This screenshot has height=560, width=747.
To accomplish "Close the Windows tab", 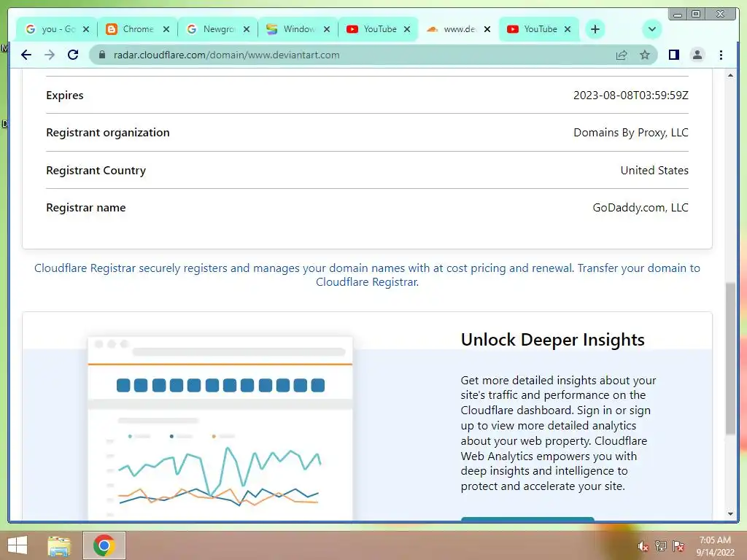I will click(327, 29).
